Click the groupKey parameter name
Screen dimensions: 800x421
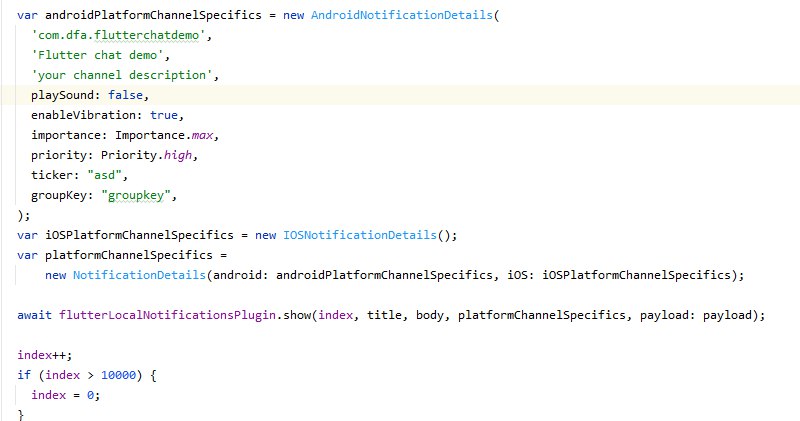[x=59, y=195]
